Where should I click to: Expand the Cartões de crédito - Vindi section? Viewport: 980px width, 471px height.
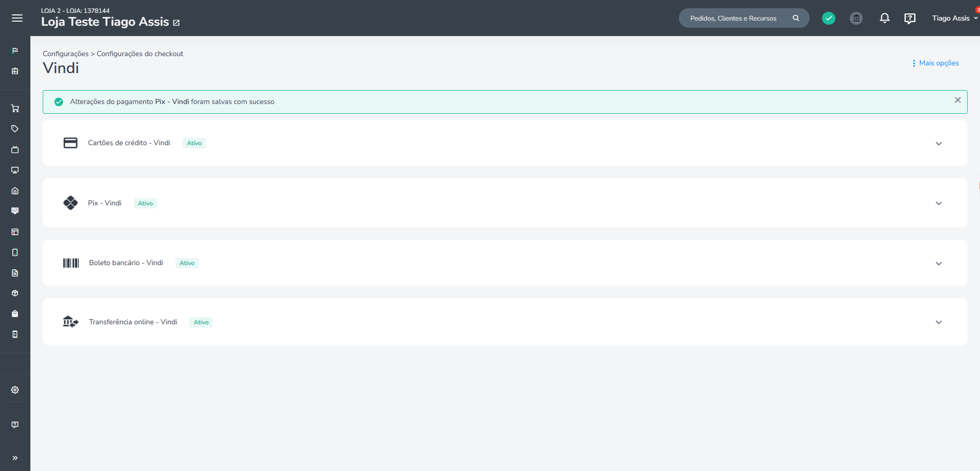[x=938, y=144]
